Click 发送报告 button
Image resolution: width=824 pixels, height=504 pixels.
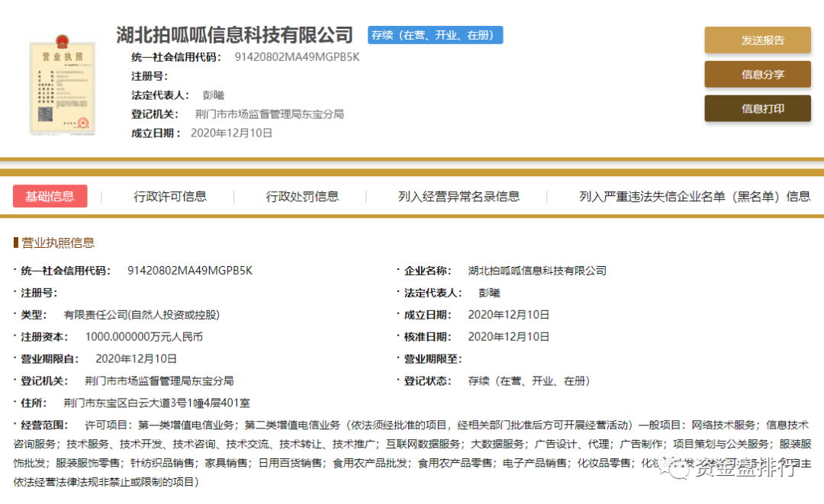click(x=758, y=40)
